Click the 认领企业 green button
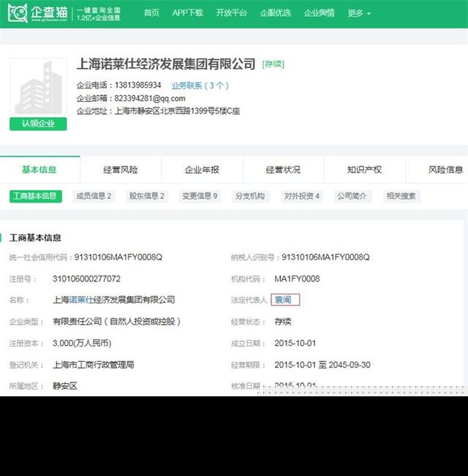Image resolution: width=468 pixels, height=476 pixels. click(x=38, y=124)
